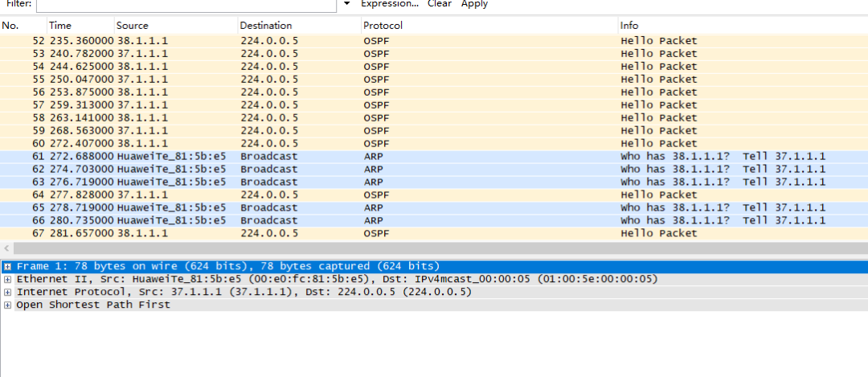Sort by the Protocol column header
Viewport: 868px width, 377px height.
click(x=489, y=26)
